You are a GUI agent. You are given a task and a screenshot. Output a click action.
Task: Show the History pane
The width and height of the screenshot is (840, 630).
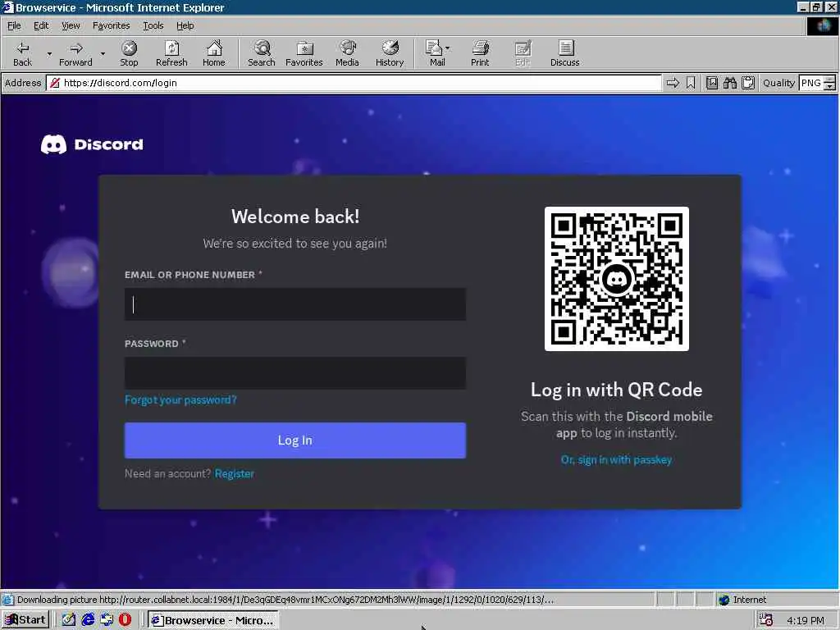tap(390, 53)
